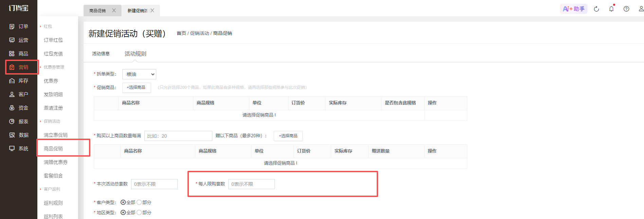Image resolution: width=644 pixels, height=219 pixels.
Task: Open the 库存 warehouse sidebar icon
Action: pyautogui.click(x=12, y=81)
